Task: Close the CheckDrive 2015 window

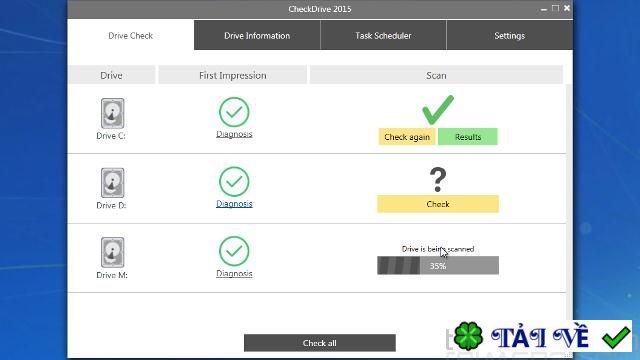Action: [x=567, y=8]
